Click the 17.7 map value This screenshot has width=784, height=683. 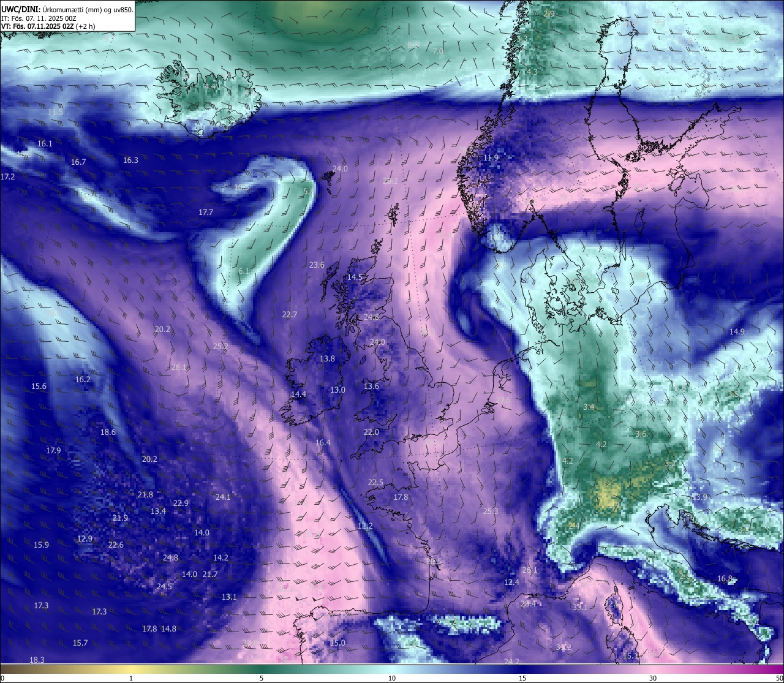206,213
